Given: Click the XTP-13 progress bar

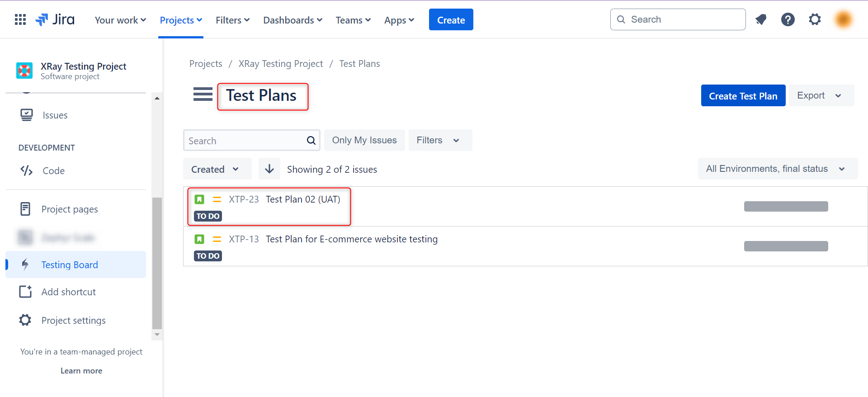Looking at the screenshot, I should pyautogui.click(x=786, y=246).
